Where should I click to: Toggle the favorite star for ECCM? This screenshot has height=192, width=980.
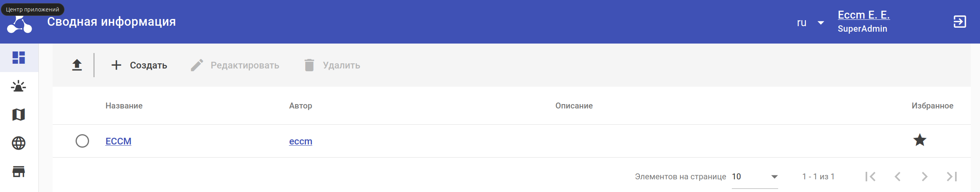point(919,140)
